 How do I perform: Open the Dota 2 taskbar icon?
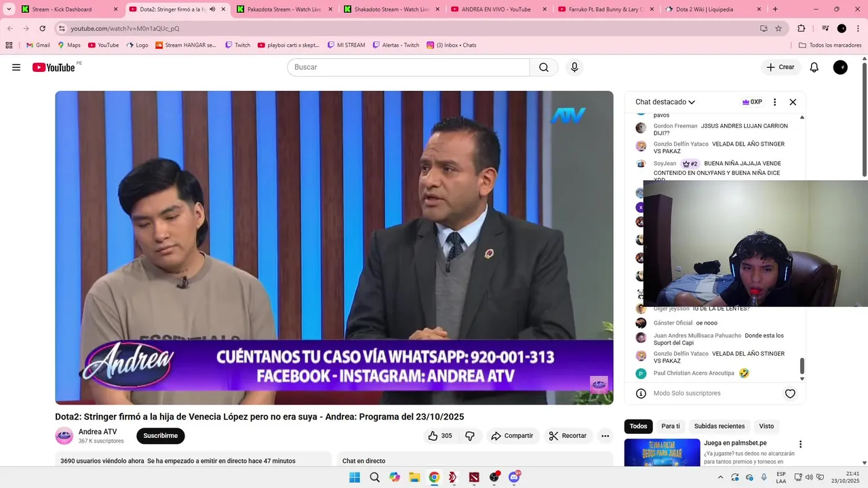[x=474, y=477]
